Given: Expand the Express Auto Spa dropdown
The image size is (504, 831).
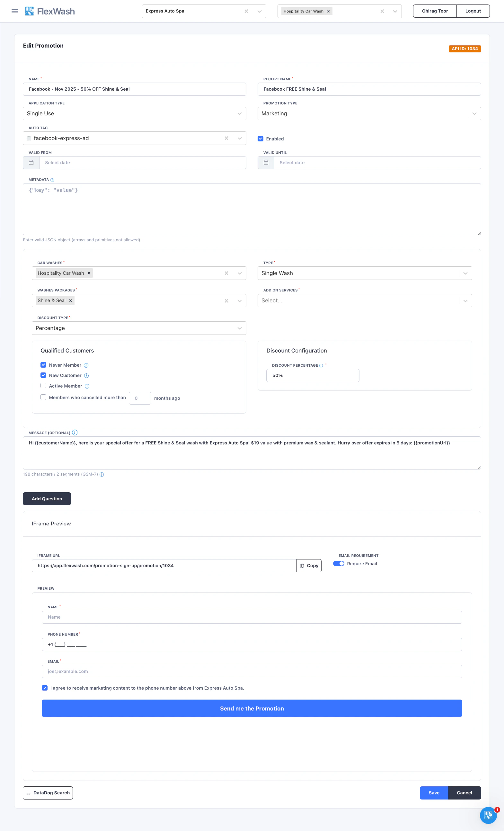Looking at the screenshot, I should click(260, 11).
